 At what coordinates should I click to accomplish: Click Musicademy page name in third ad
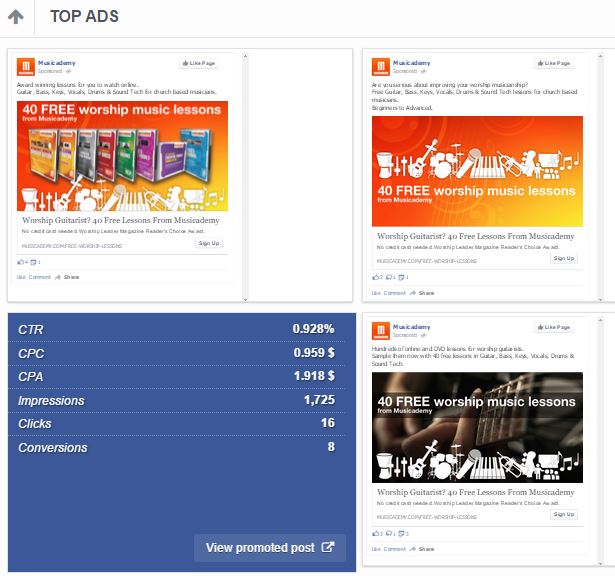(x=411, y=327)
